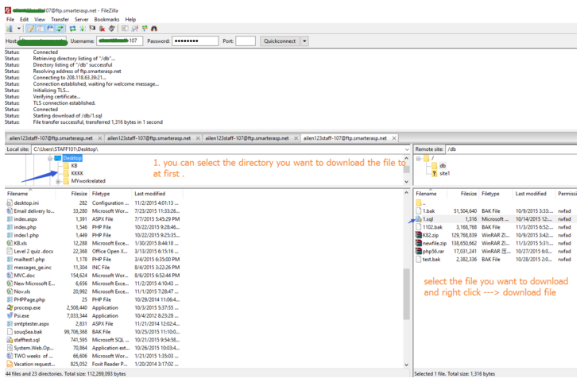Click the local file list scrollbar thumb
The image size is (588, 386).
coord(407,294)
